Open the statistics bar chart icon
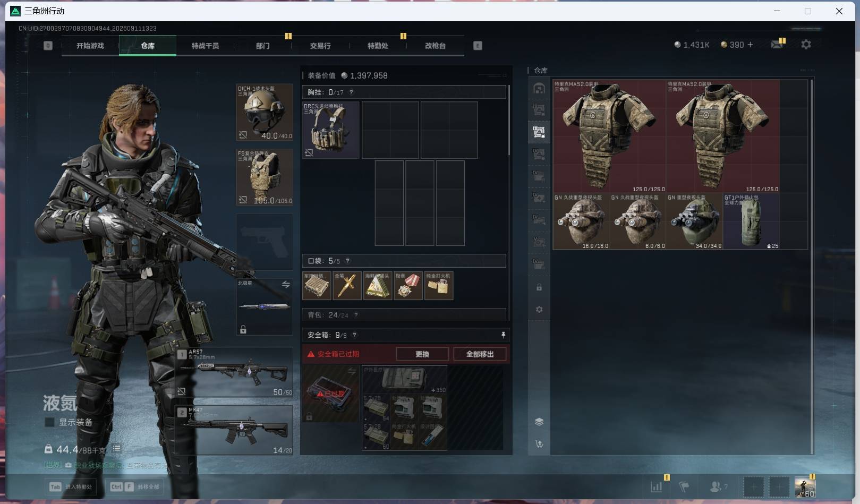The image size is (860, 504). [x=657, y=486]
